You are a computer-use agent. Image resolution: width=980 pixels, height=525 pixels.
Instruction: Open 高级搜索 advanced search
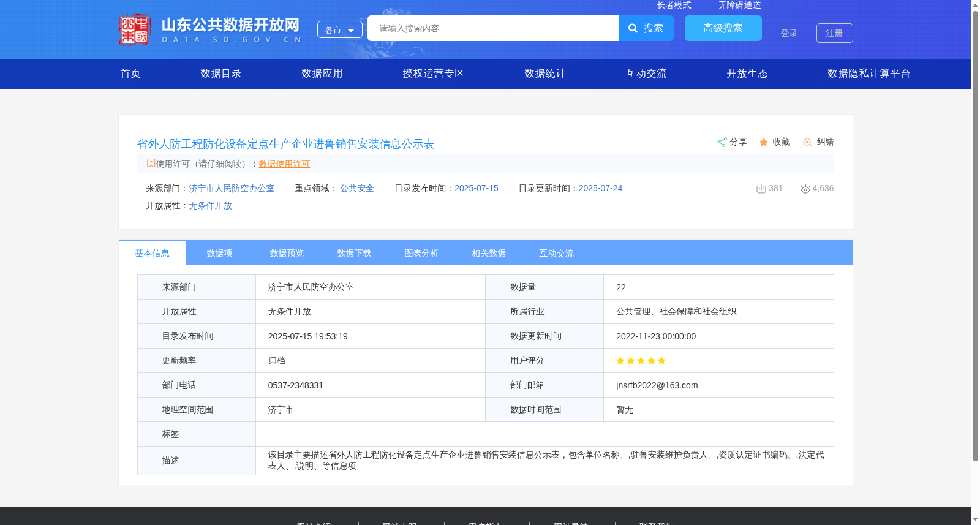pos(723,28)
